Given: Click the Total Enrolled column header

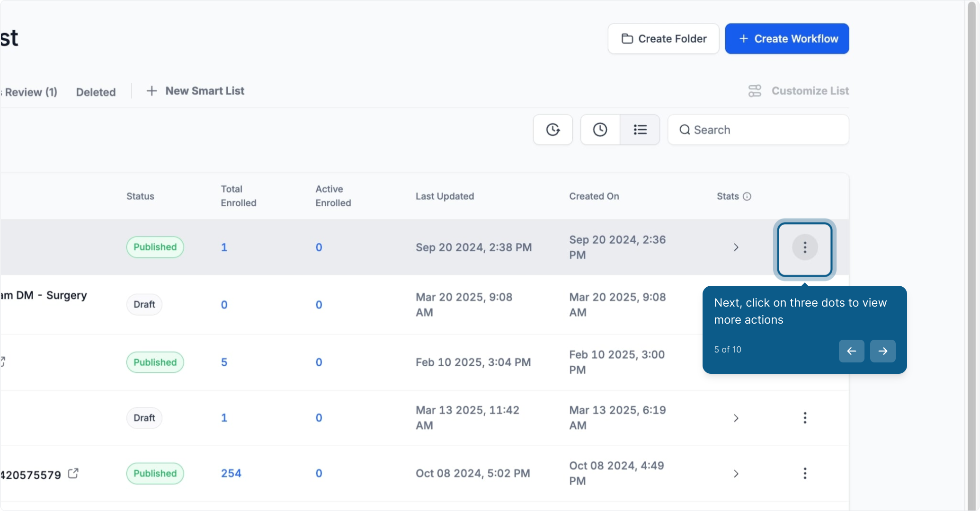Looking at the screenshot, I should [239, 196].
